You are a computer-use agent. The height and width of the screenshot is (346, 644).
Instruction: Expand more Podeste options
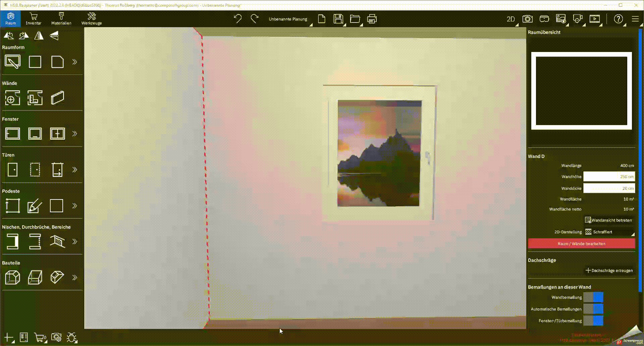point(75,206)
